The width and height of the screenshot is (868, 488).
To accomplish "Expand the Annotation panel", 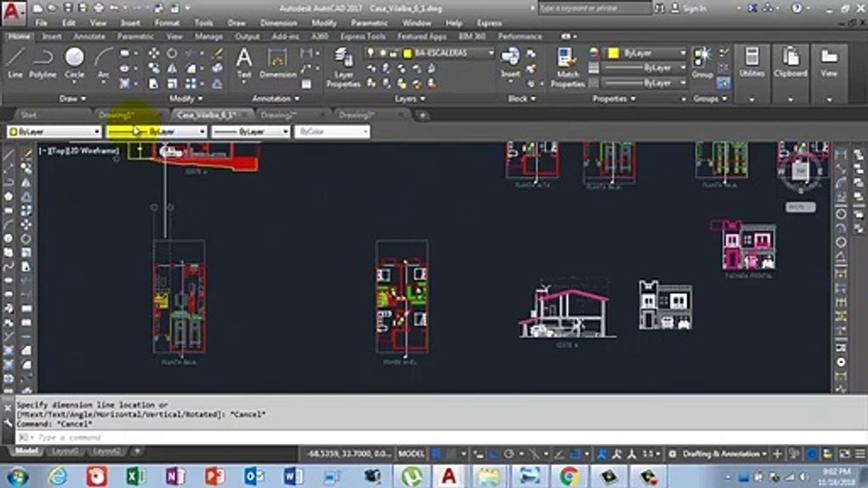I will coord(275,99).
